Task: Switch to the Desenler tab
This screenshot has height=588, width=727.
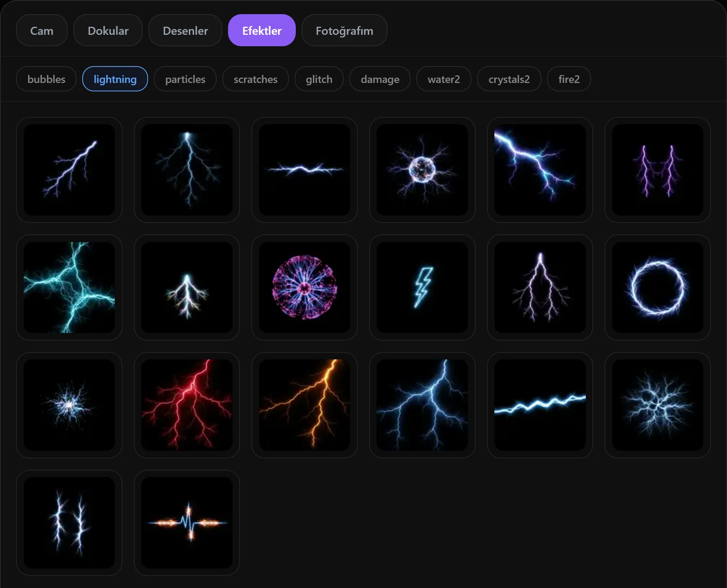Action: [185, 30]
